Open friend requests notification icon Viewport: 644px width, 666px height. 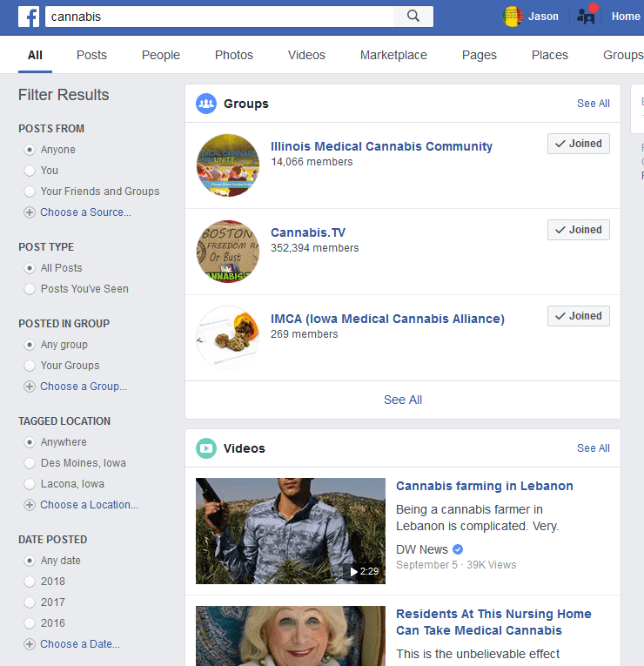587,17
